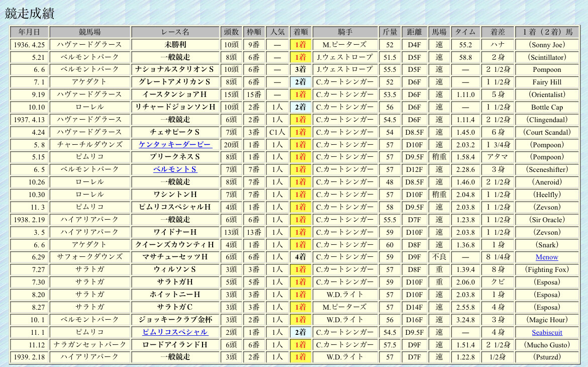Click the C1人 popularity cell
Image resolution: width=588 pixels, height=367 pixels.
click(277, 132)
